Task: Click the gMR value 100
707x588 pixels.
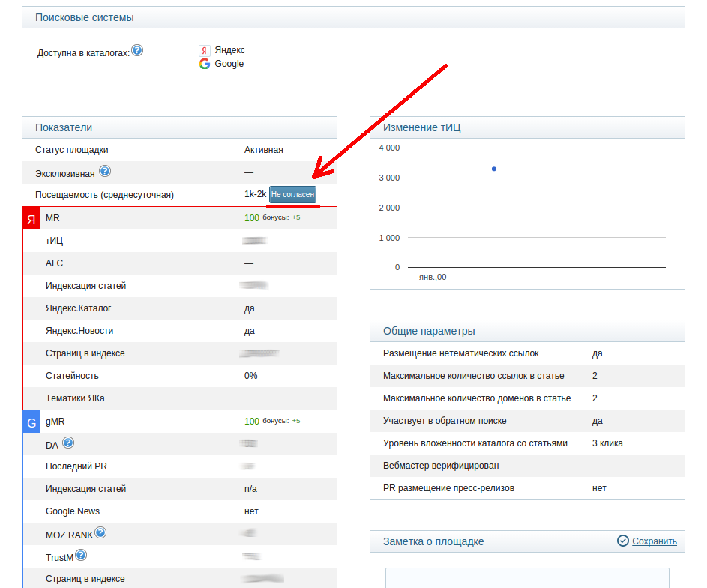Action: pyautogui.click(x=252, y=421)
